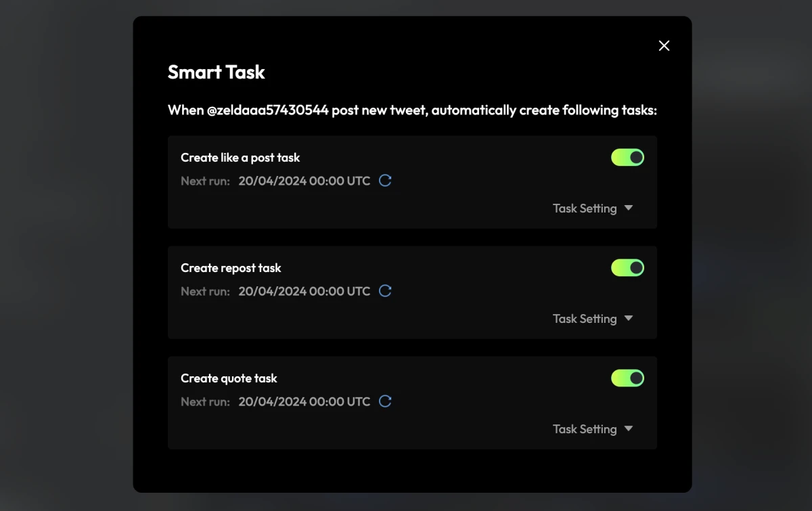812x511 pixels.
Task: Close the Smart Task dialog
Action: point(664,45)
